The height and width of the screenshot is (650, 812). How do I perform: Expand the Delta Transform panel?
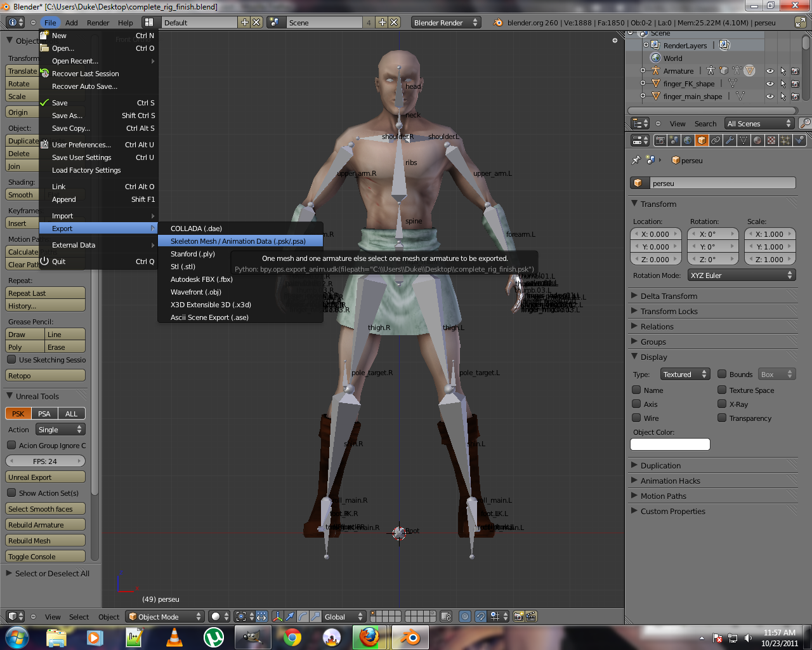[669, 296]
